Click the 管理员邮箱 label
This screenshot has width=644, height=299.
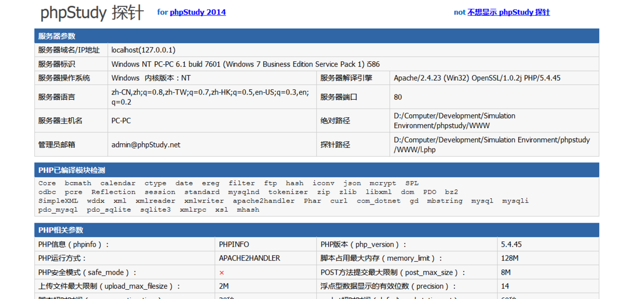tap(57, 144)
